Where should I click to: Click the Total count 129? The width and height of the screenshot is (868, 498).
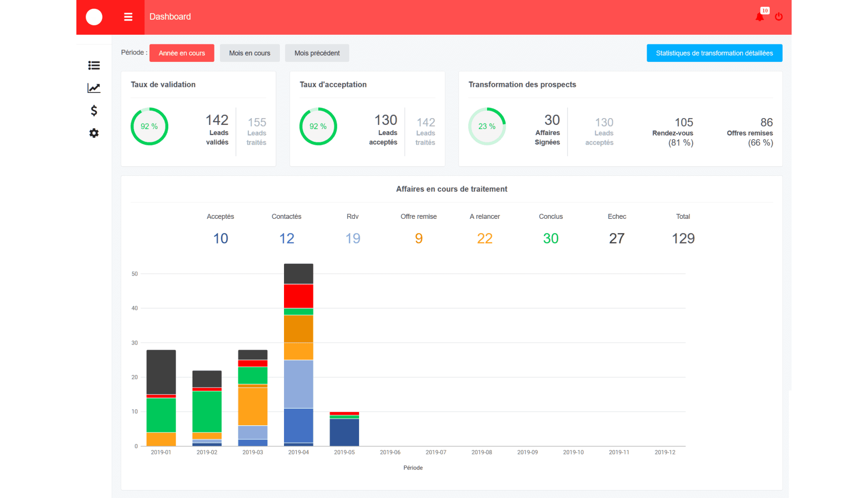(683, 238)
